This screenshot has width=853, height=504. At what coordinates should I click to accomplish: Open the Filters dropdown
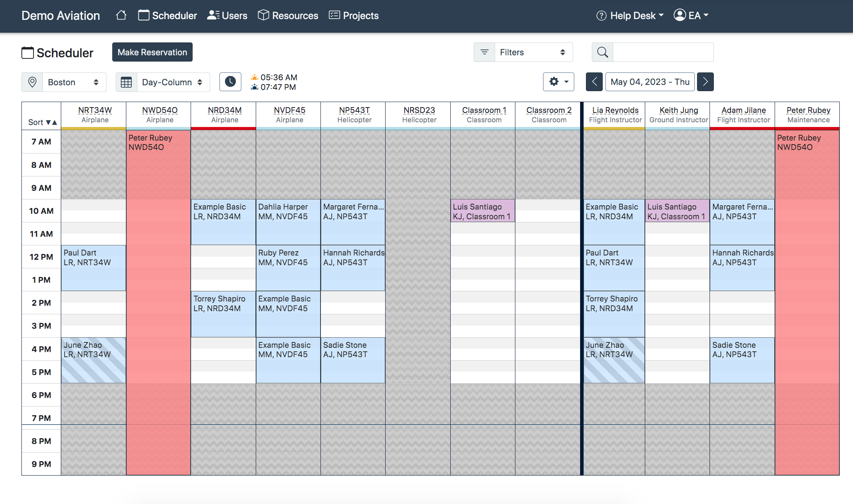(x=533, y=52)
